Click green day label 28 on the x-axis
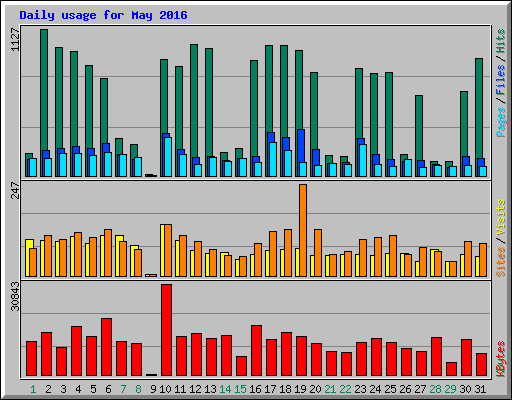Viewport: 512px width, 400px height. pyautogui.click(x=435, y=389)
